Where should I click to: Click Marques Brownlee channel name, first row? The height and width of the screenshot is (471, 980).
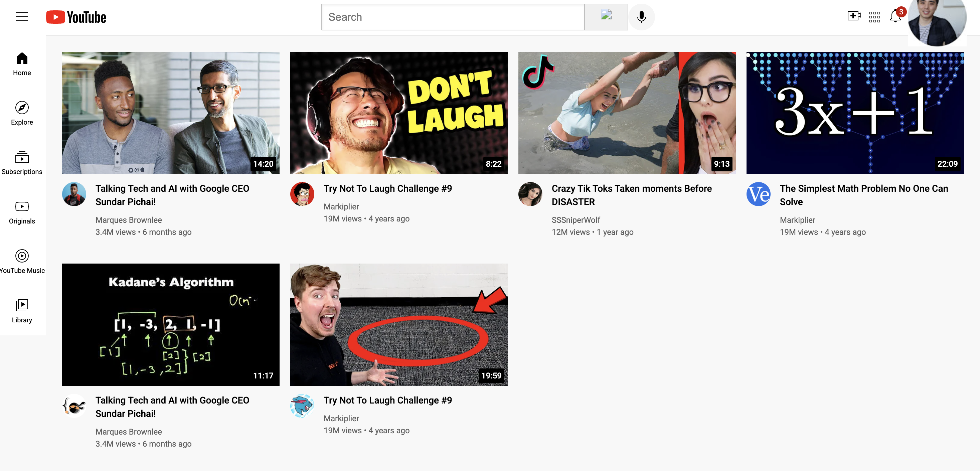tap(129, 220)
